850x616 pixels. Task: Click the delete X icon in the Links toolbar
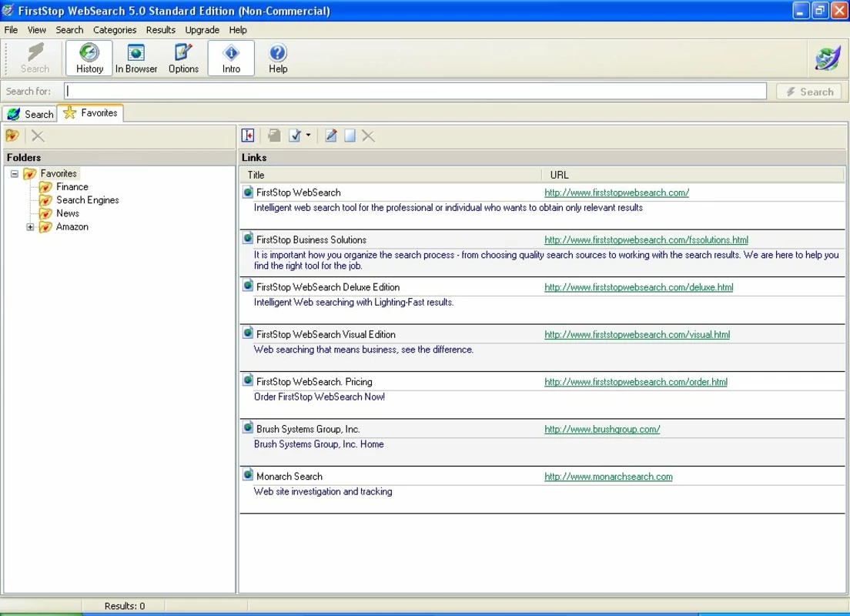coord(368,136)
